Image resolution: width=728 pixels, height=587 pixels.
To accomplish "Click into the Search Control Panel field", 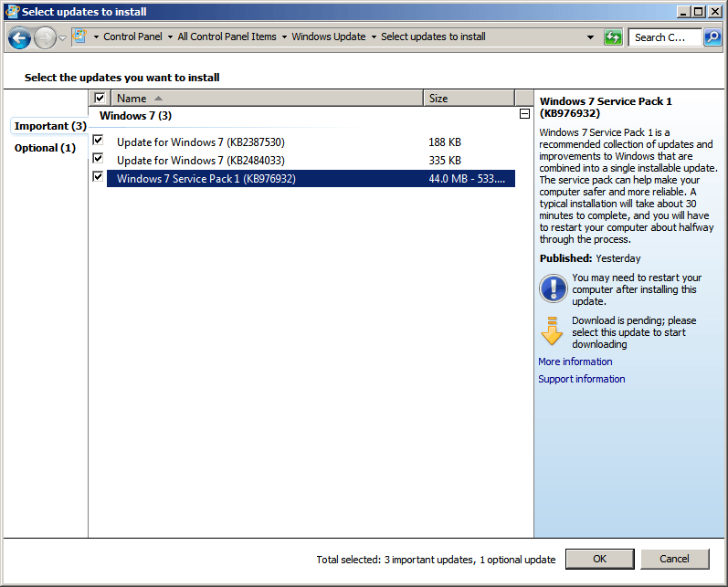I will pyautogui.click(x=663, y=37).
